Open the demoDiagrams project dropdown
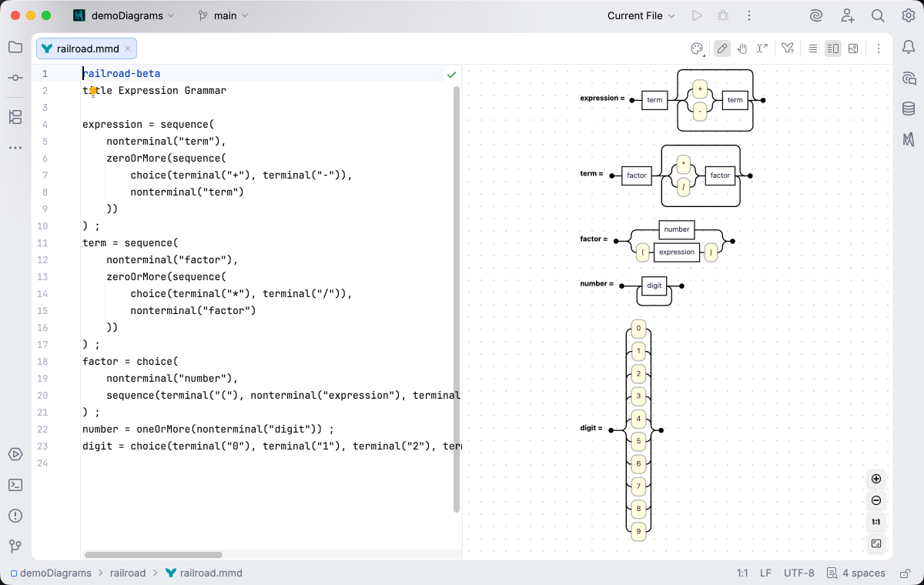The image size is (924, 585). (x=124, y=15)
